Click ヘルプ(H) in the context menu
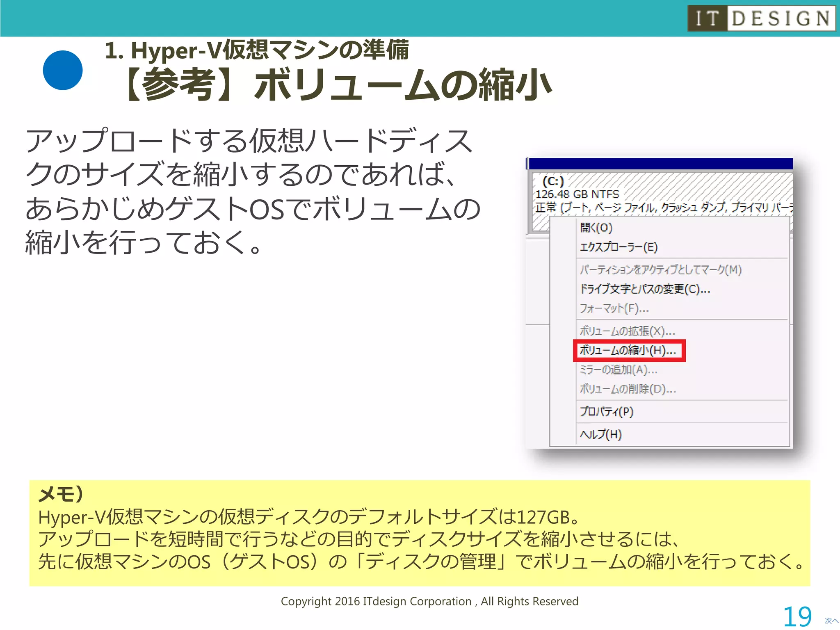This screenshot has height=630, width=840. [x=600, y=434]
